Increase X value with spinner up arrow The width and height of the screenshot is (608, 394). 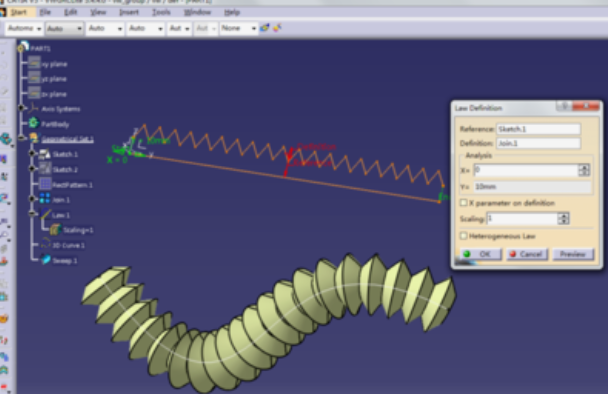pos(584,167)
